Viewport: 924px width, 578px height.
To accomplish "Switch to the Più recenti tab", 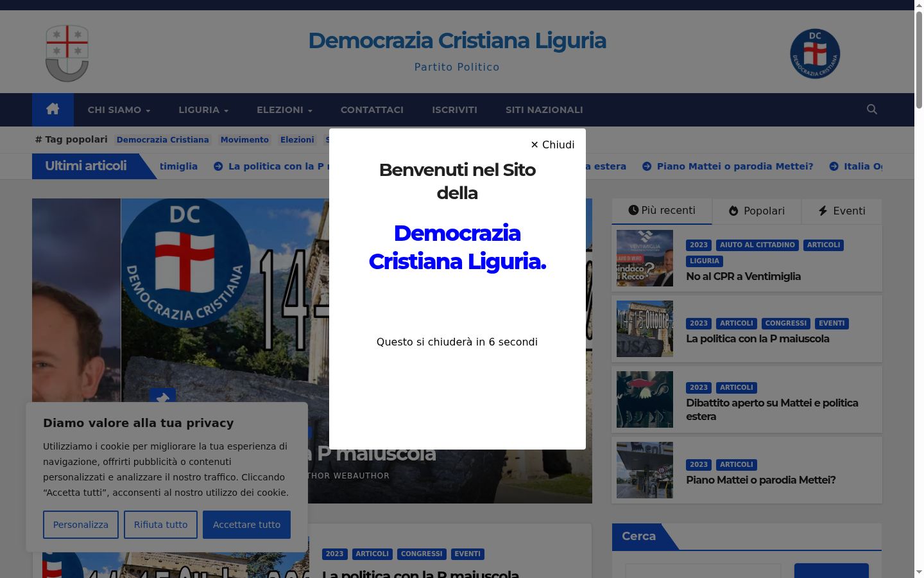I will coord(662,211).
